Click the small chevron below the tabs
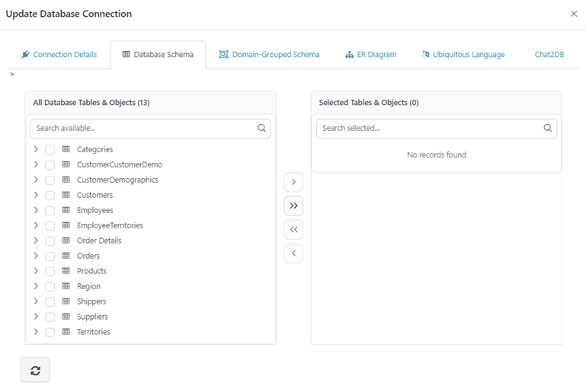This screenshot has height=392, width=586. click(12, 75)
